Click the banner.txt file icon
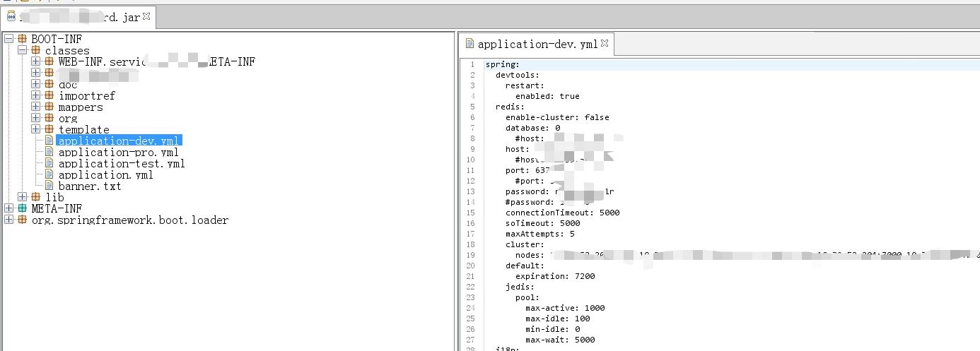 (x=49, y=186)
